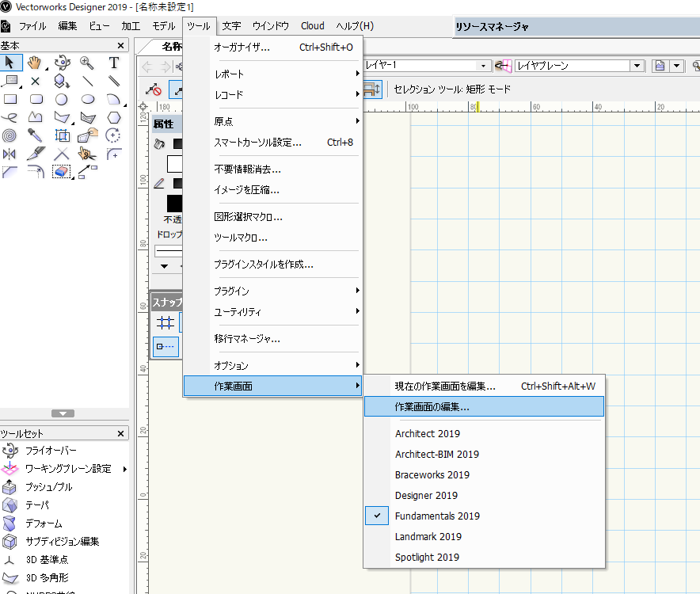The height and width of the screenshot is (594, 700).
Task: Select the Double Line tool
Action: pyautogui.click(x=114, y=81)
